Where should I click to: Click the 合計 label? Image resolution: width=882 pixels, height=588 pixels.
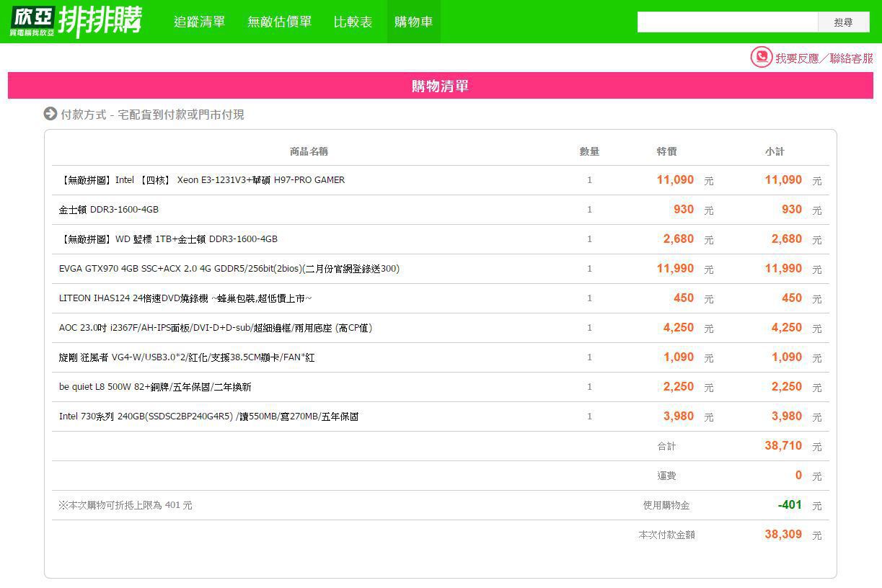tap(666, 447)
